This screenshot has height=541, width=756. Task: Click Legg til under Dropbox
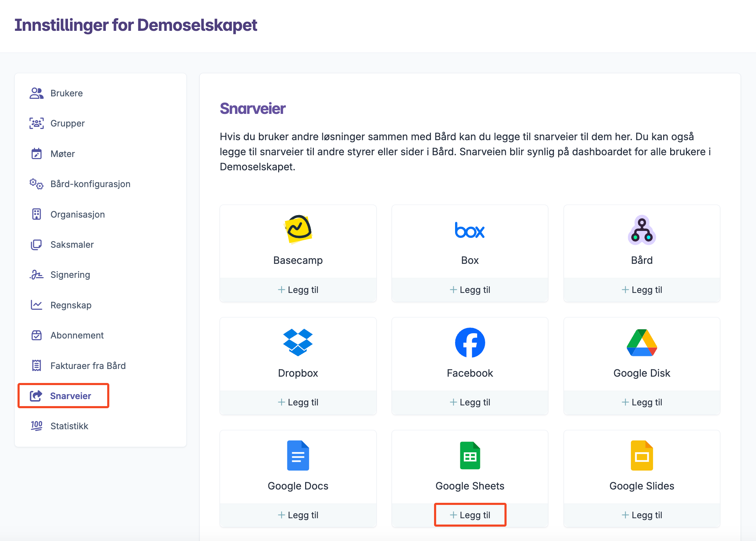point(298,402)
